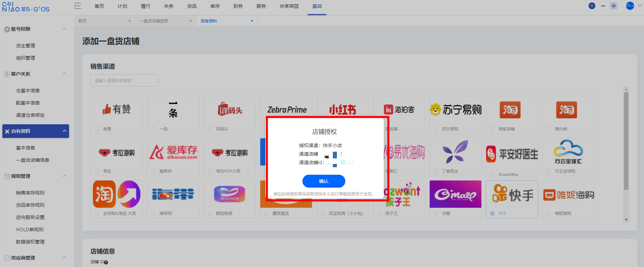This screenshot has width=644, height=267.
Task: Open the 履行 top menu
Action: click(146, 6)
